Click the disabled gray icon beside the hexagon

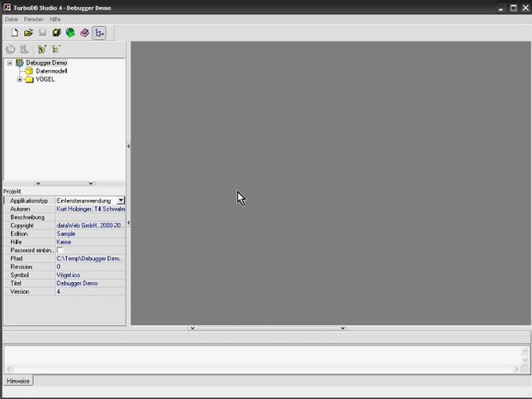click(x=24, y=49)
